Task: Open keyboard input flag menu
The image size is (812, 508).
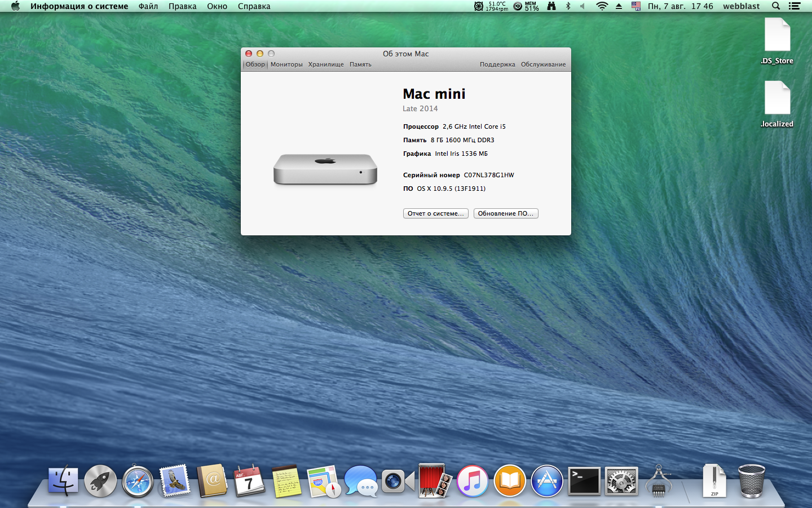Action: pyautogui.click(x=636, y=6)
